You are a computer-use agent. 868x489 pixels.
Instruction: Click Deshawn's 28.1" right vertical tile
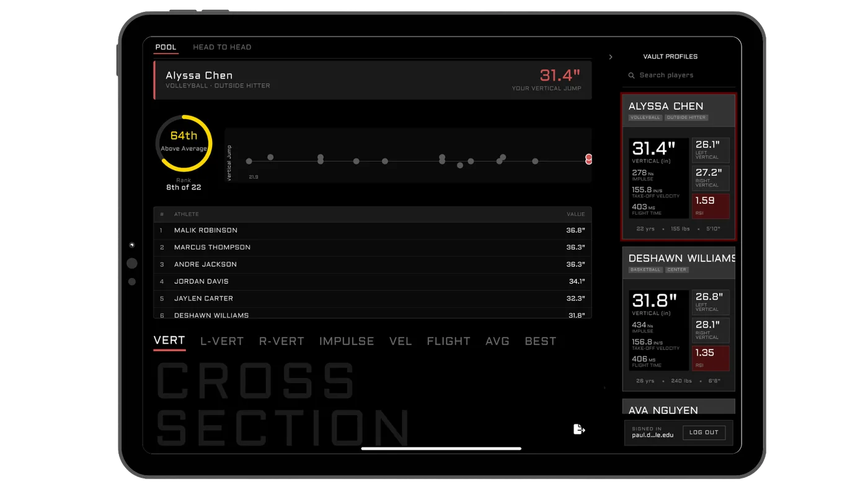pyautogui.click(x=711, y=330)
